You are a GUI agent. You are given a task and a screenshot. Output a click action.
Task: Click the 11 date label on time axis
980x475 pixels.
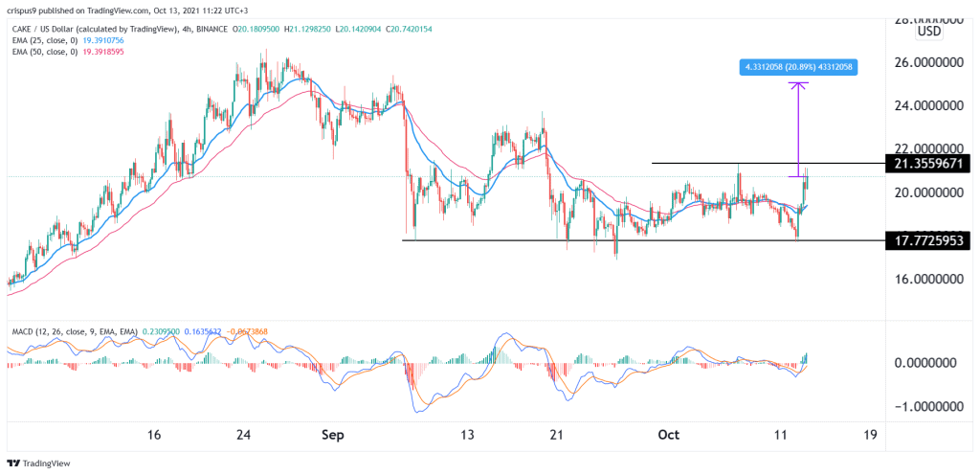[x=781, y=435]
